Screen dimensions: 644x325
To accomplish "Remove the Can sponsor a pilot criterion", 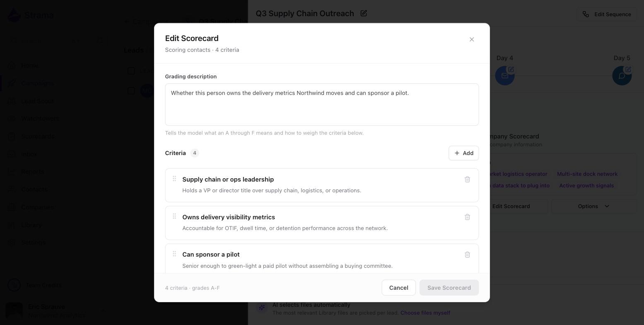I will click(467, 255).
